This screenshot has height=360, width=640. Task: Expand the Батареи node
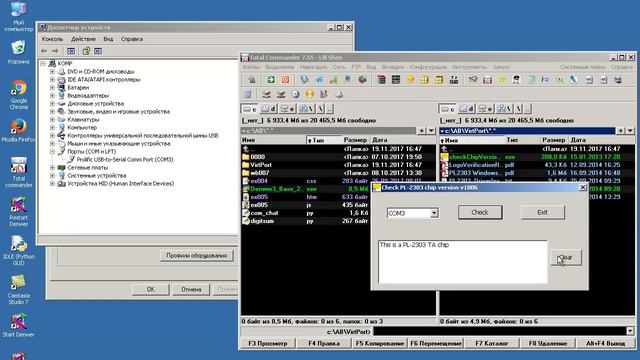click(52, 87)
